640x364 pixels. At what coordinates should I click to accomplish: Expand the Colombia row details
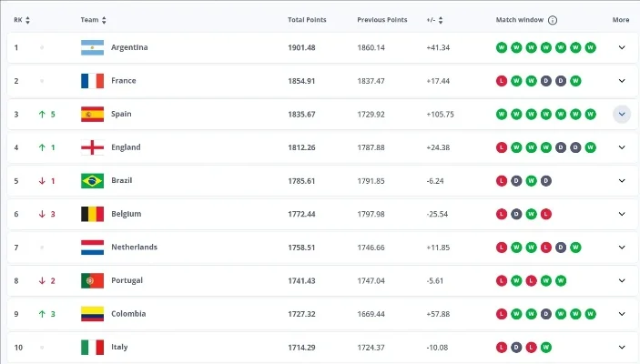(622, 314)
